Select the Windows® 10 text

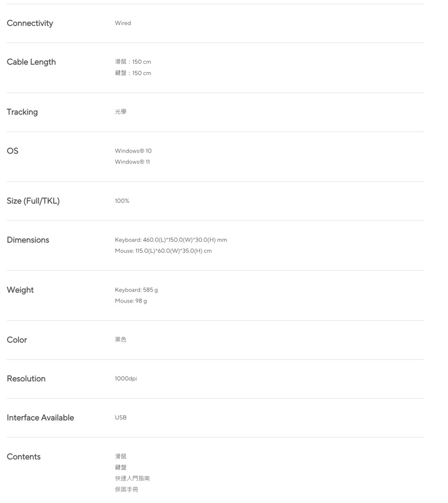pyautogui.click(x=133, y=151)
